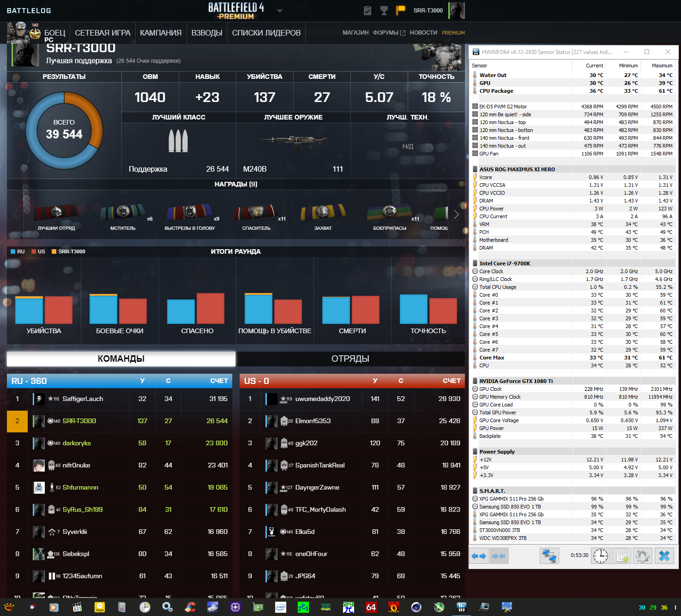Select the ЛУЧШИЙ ОТРЯД ribbon award

pyautogui.click(x=56, y=212)
